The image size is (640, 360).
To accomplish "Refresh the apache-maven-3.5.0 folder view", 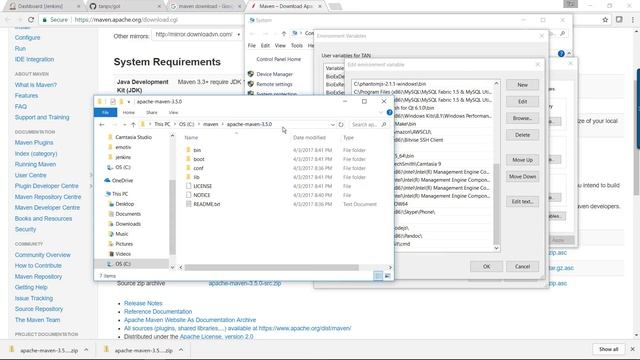I will (x=341, y=124).
